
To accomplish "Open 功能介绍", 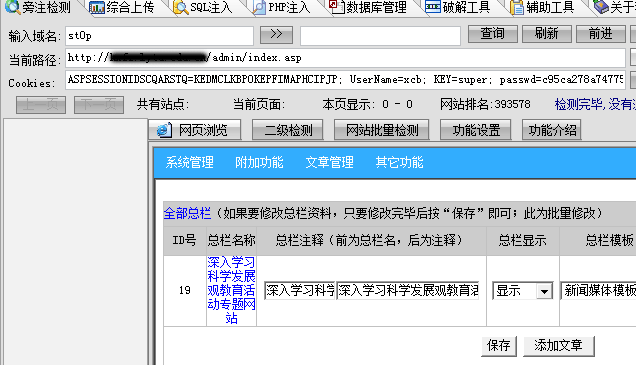I will [x=552, y=130].
